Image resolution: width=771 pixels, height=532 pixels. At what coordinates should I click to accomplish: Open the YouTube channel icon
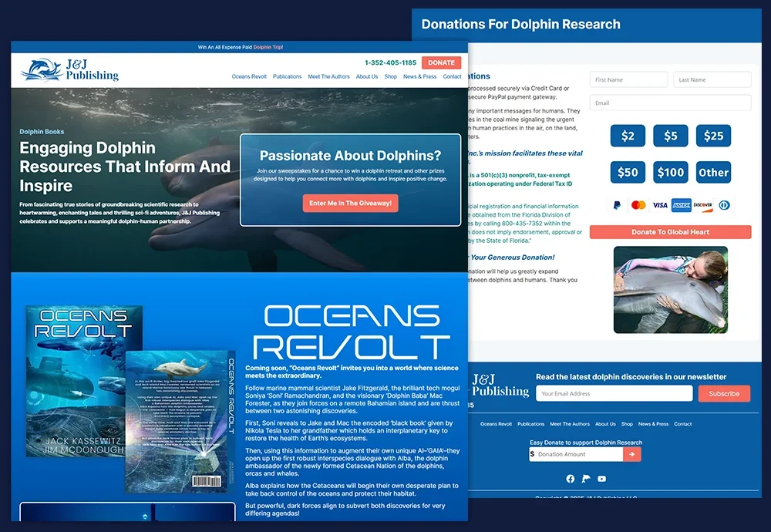601,479
